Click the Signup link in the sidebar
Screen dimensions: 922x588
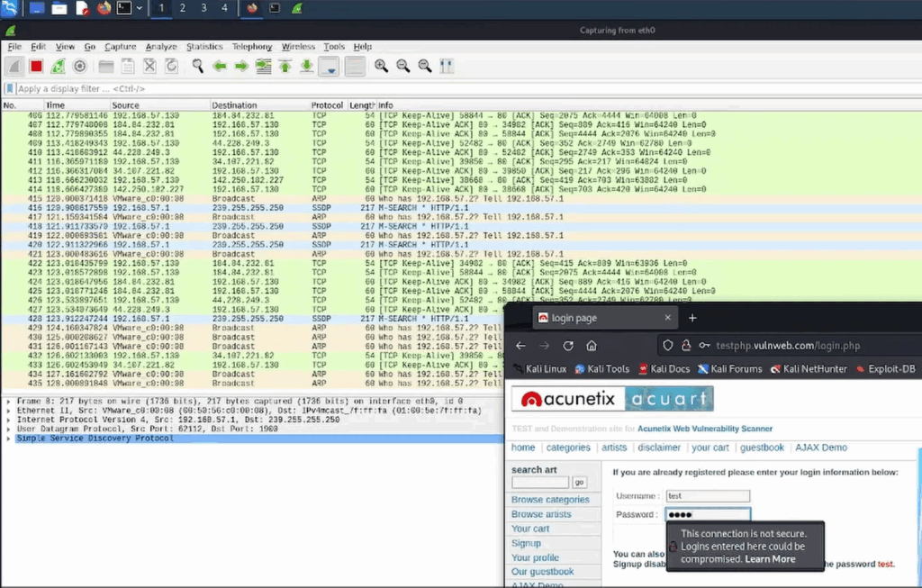[526, 543]
